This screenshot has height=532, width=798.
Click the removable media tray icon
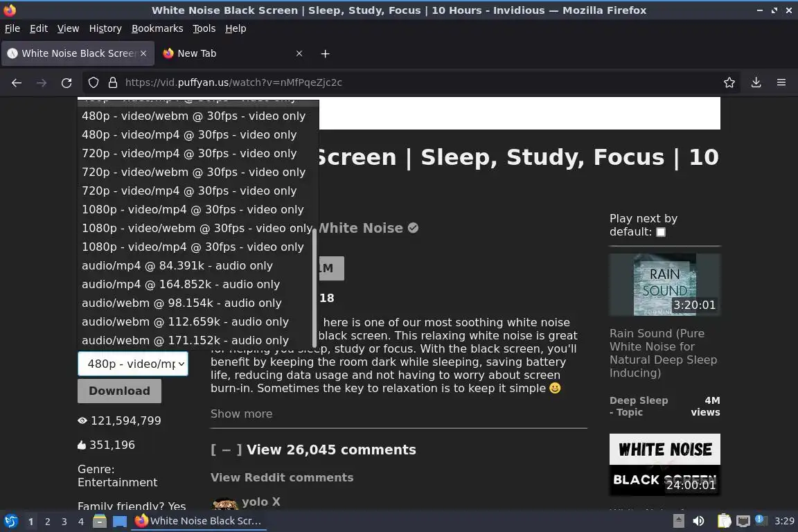coord(678,521)
